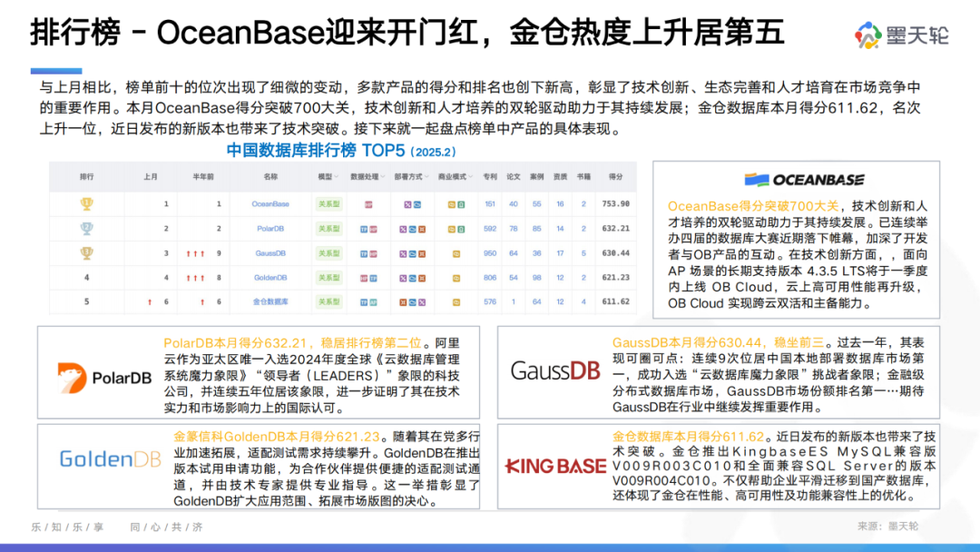This screenshot has height=552, width=980.
Task: Open the 金仓数据库 name link in table
Action: (x=270, y=302)
